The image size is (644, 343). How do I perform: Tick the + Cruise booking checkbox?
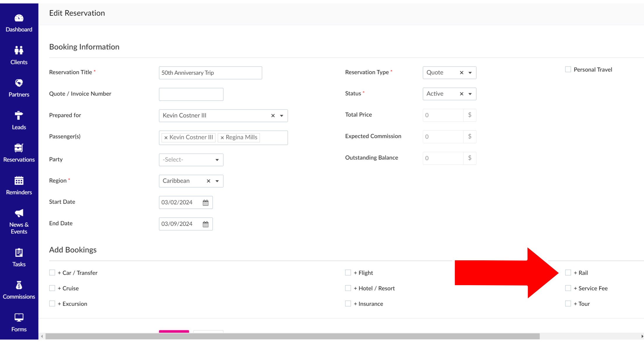(x=52, y=288)
